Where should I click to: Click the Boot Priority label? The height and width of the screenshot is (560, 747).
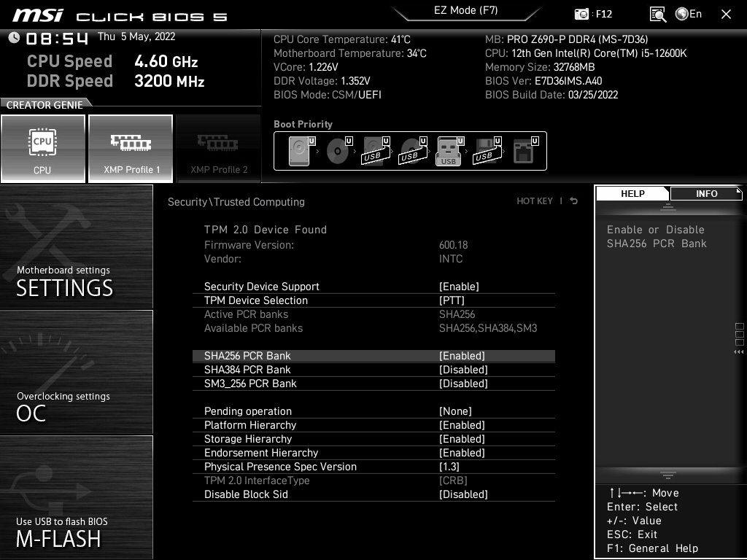[x=303, y=124]
